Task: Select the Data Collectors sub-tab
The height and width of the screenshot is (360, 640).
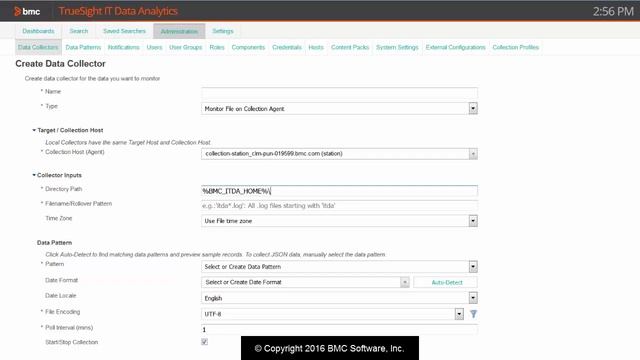Action: (x=38, y=47)
